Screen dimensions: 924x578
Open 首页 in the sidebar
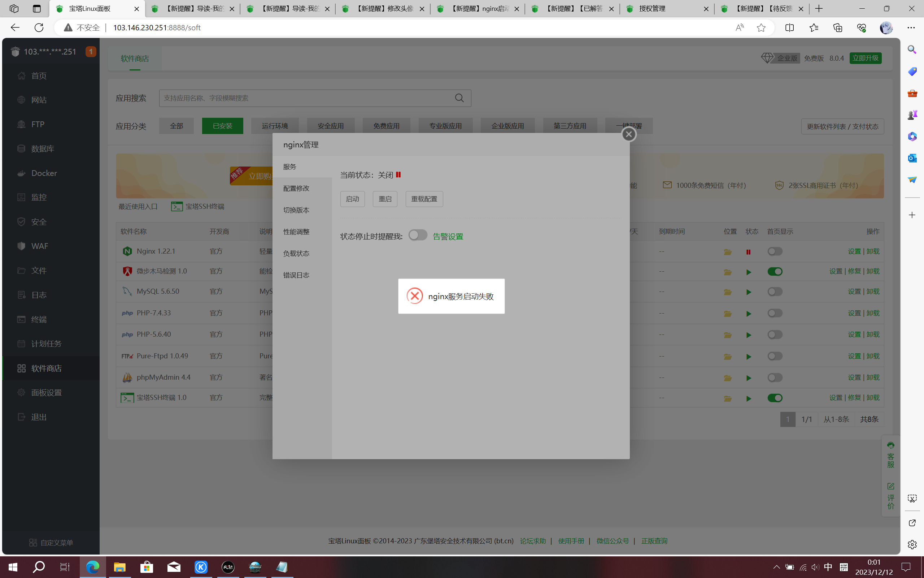coord(51,76)
